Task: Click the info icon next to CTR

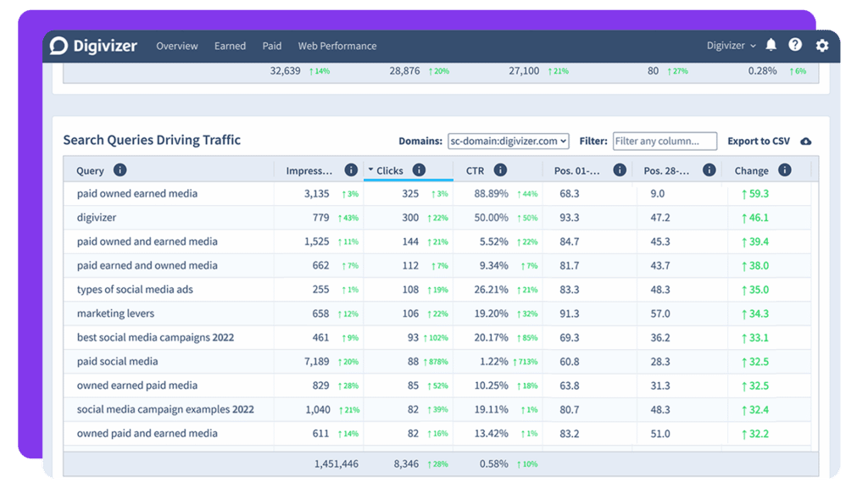Action: point(500,170)
